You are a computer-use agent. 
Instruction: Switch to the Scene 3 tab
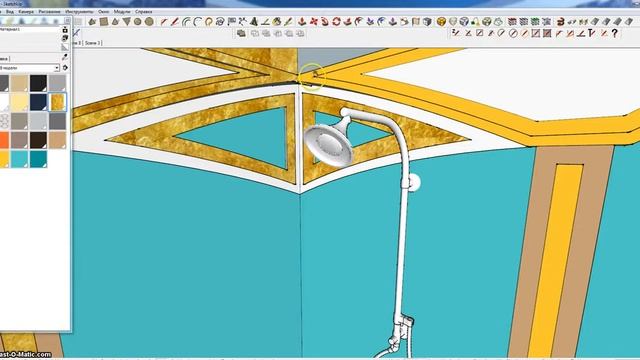93,43
